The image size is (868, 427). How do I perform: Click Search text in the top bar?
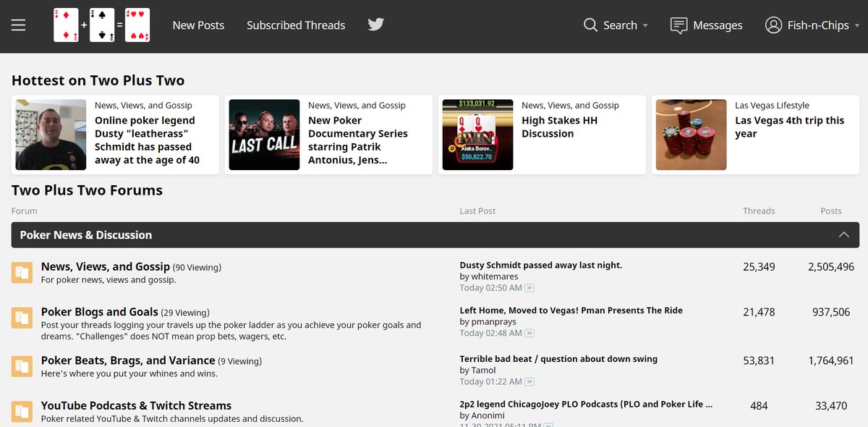(x=620, y=25)
